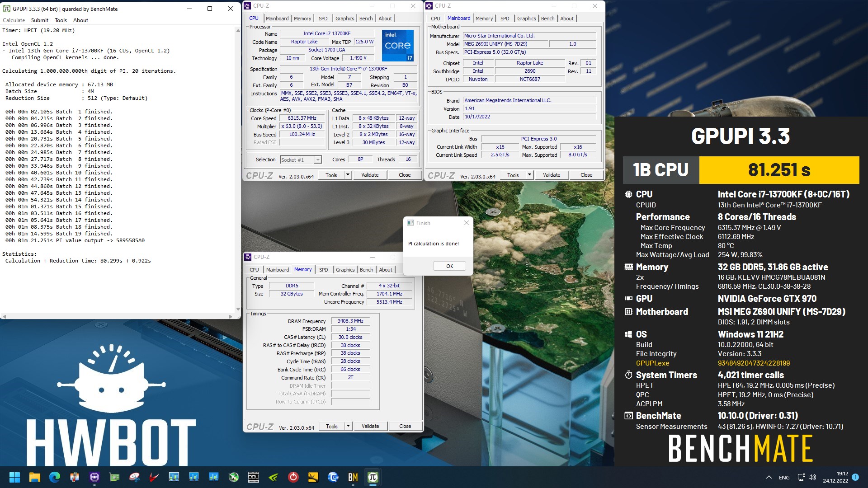Open the Tools menu in GPUPI
The width and height of the screenshot is (868, 488).
(61, 20)
